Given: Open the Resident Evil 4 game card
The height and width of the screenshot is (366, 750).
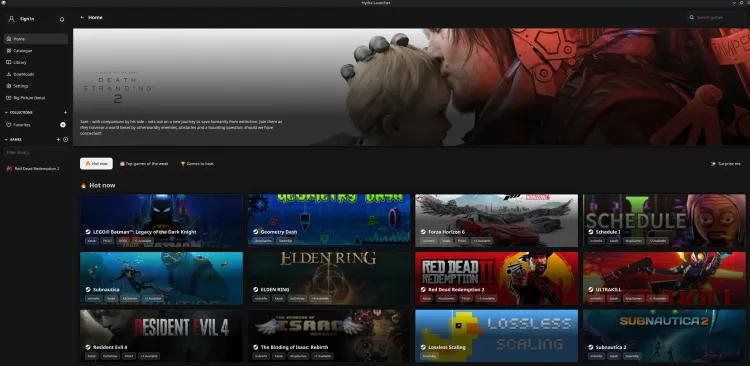Looking at the screenshot, I should (x=161, y=336).
